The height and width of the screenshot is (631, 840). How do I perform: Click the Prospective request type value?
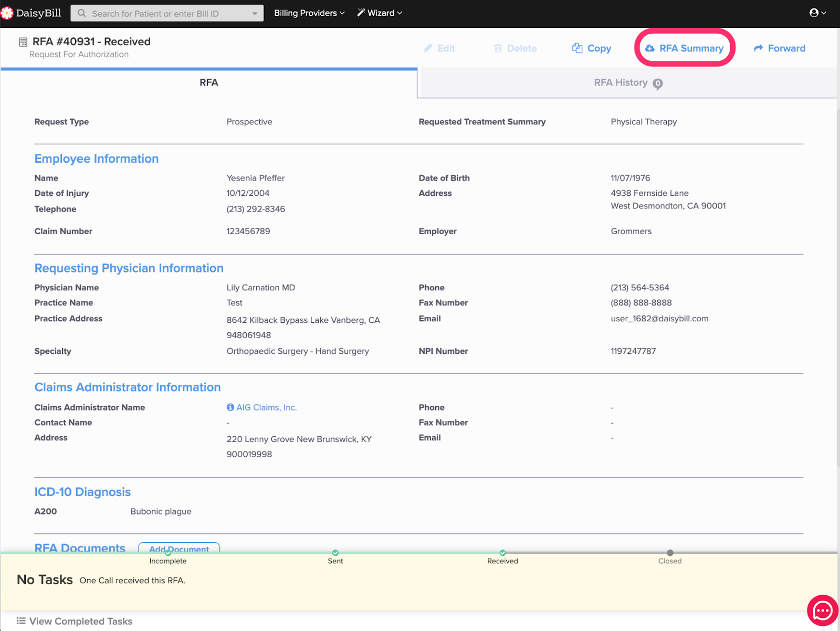(x=249, y=122)
